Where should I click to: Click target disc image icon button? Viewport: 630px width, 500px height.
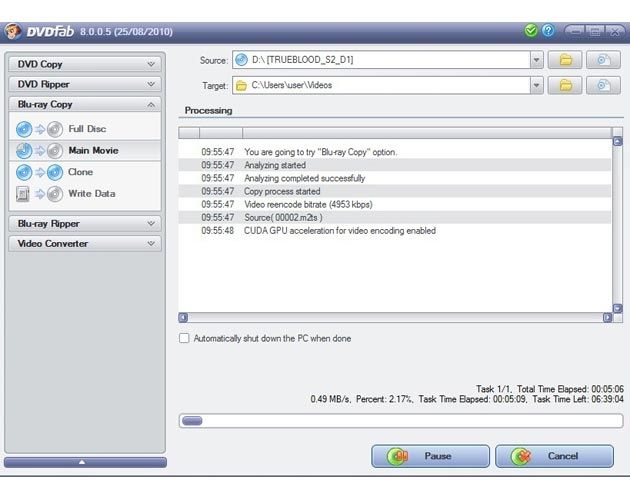tap(603, 86)
